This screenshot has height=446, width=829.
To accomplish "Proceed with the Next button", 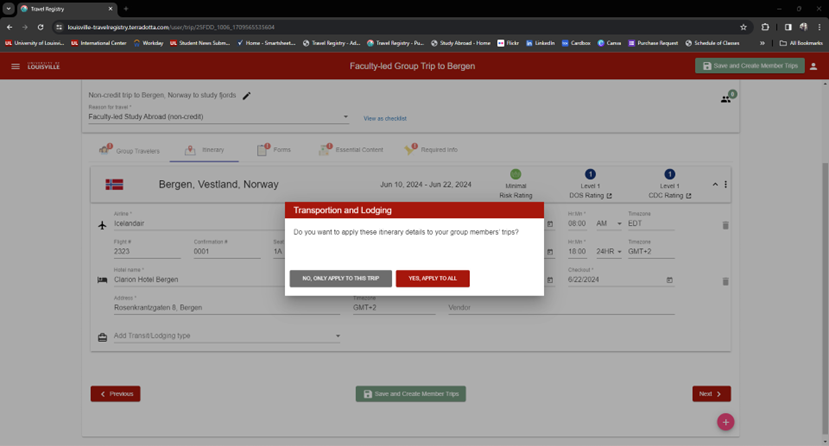I will click(x=712, y=394).
